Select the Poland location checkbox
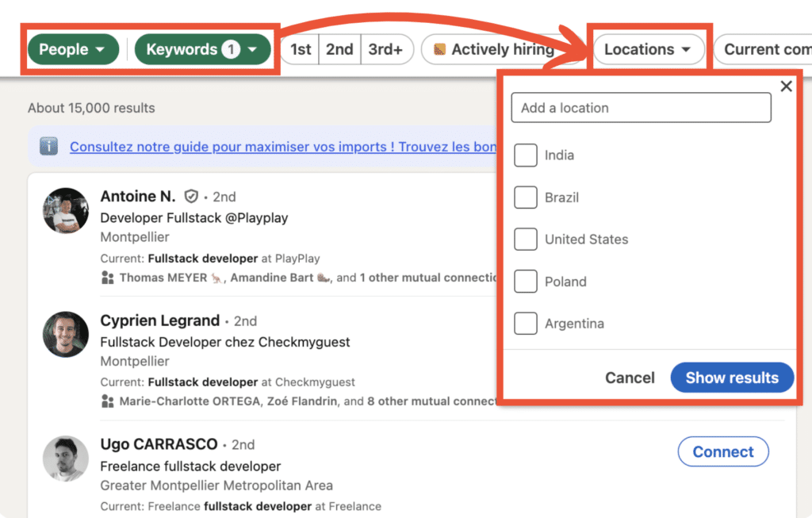Image resolution: width=812 pixels, height=518 pixels. click(526, 282)
